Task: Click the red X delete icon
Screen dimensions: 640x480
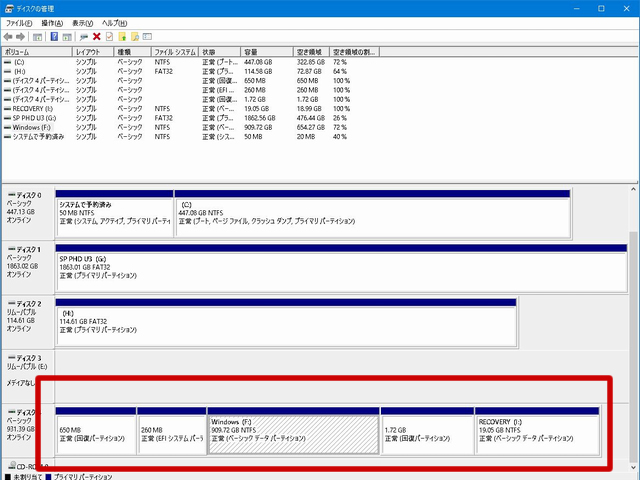Action: click(x=96, y=36)
